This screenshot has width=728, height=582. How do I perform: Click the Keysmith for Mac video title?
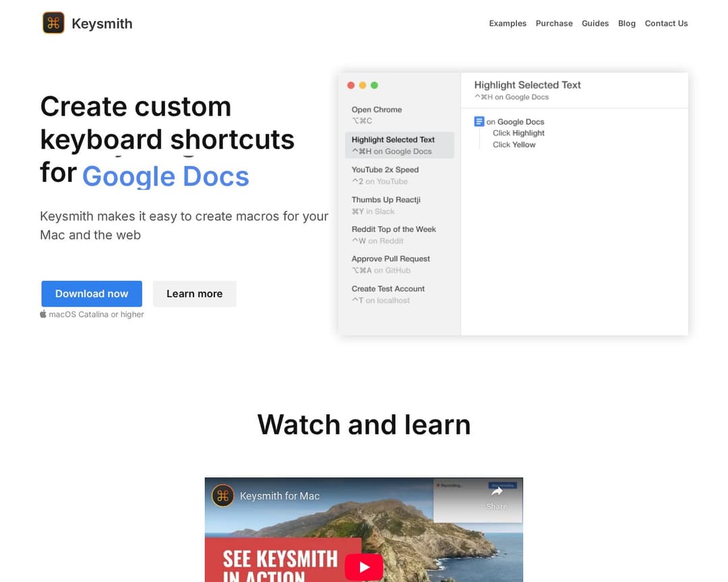click(x=280, y=496)
